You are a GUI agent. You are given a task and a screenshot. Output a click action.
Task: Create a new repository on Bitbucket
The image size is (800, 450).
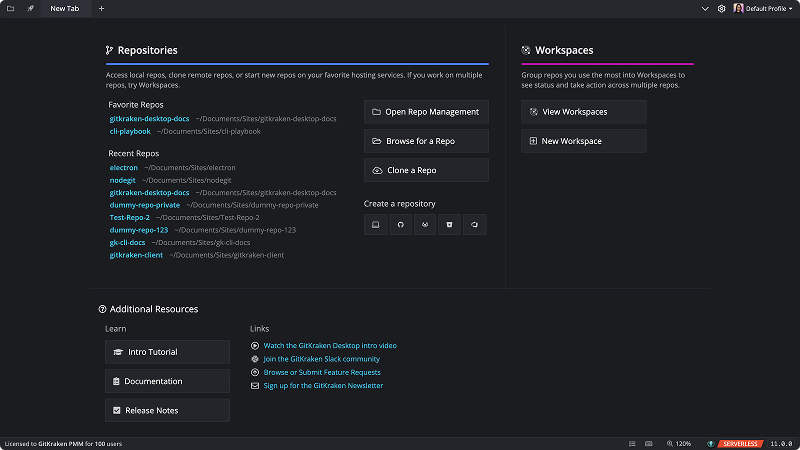[x=450, y=225]
